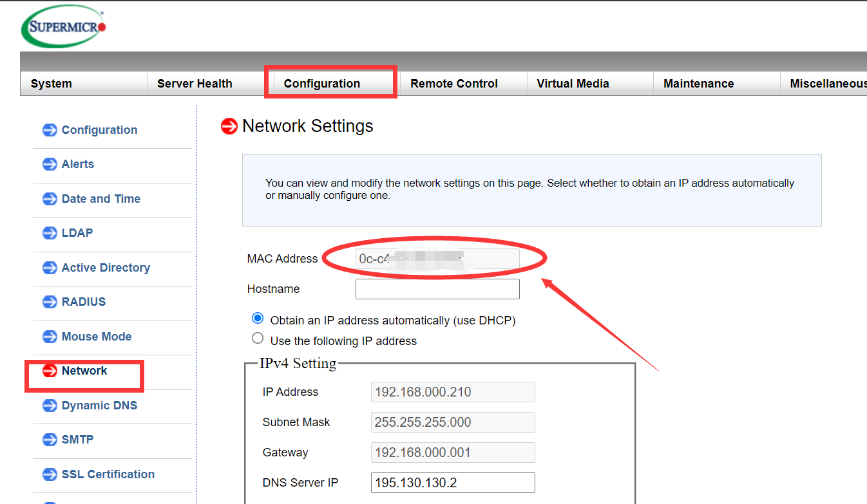Open the Server Health menu
867x504 pixels.
tap(195, 84)
